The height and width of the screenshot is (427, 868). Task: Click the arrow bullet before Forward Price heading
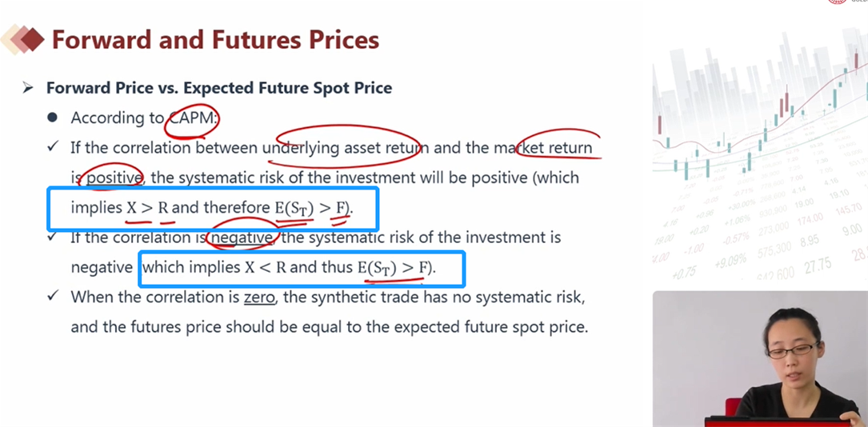pos(28,88)
